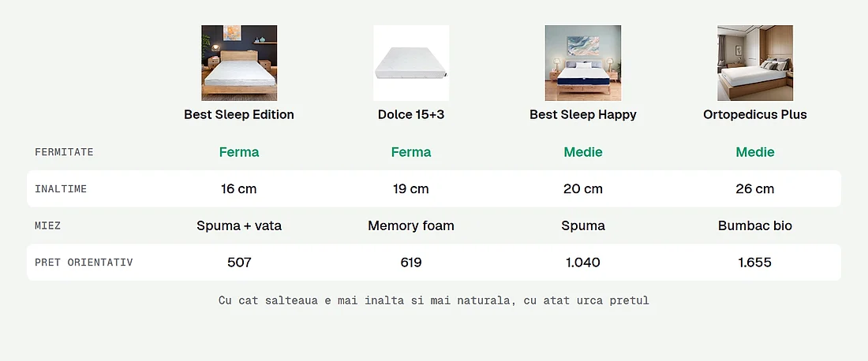Open the Ortopedicus Plus product name
The height and width of the screenshot is (361, 868).
[x=755, y=115]
